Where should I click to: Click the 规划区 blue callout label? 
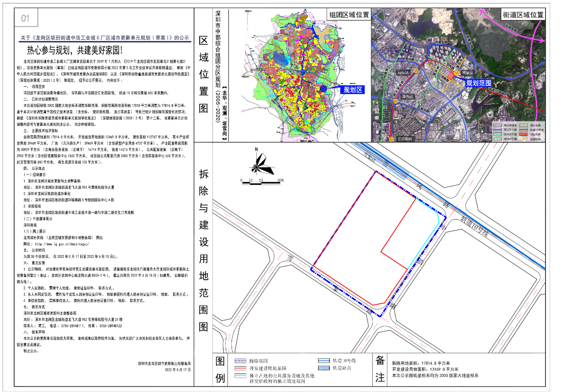[x=353, y=90]
